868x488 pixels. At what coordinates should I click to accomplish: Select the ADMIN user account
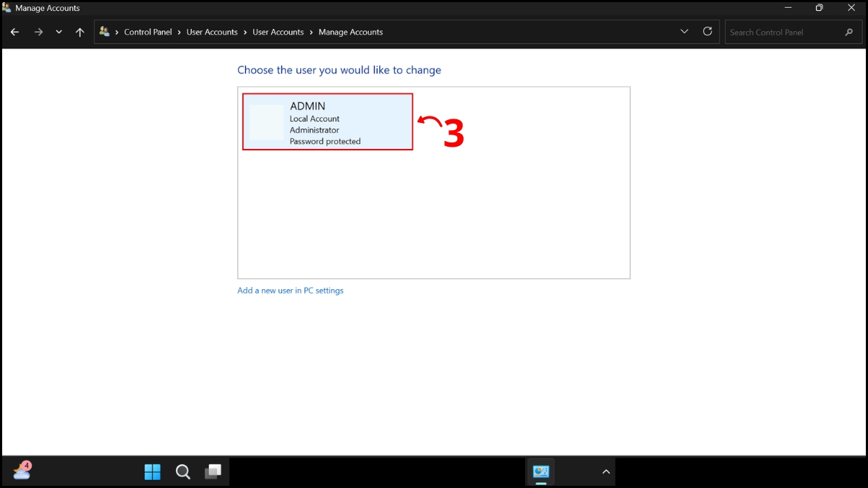pyautogui.click(x=327, y=121)
